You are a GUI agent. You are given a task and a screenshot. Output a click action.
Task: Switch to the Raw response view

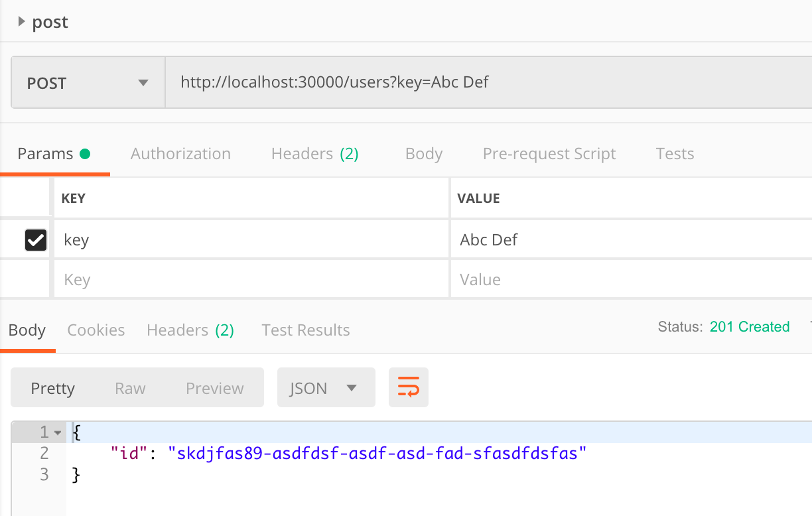pyautogui.click(x=130, y=388)
